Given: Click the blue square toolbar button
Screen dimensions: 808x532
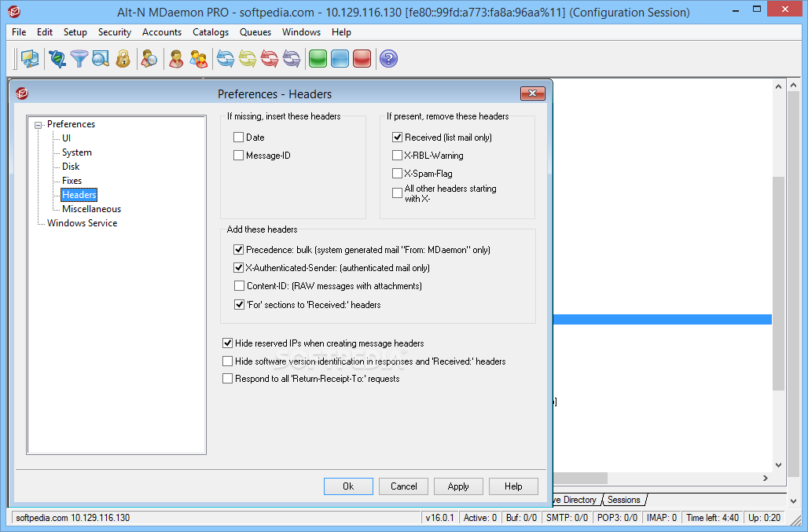Looking at the screenshot, I should point(340,59).
